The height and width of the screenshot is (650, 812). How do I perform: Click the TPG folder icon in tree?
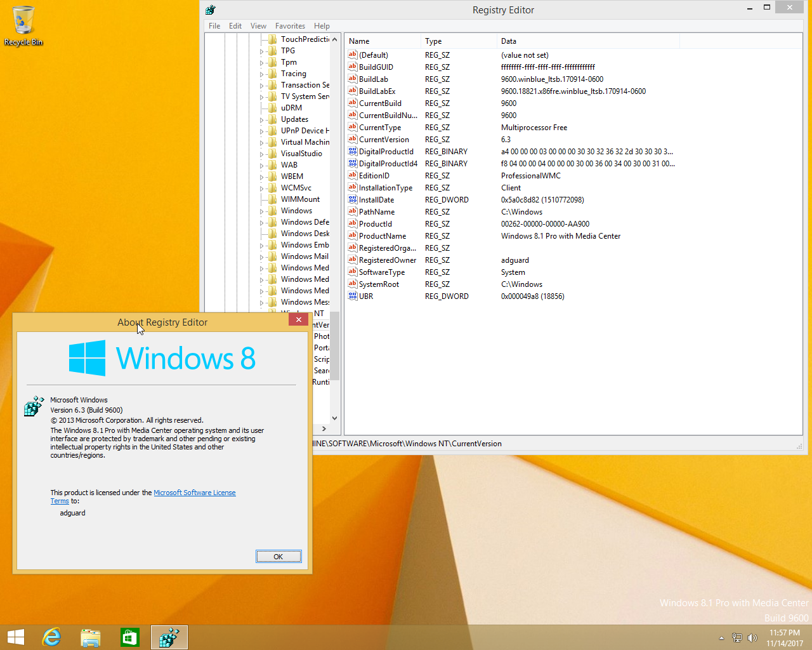[x=273, y=51]
